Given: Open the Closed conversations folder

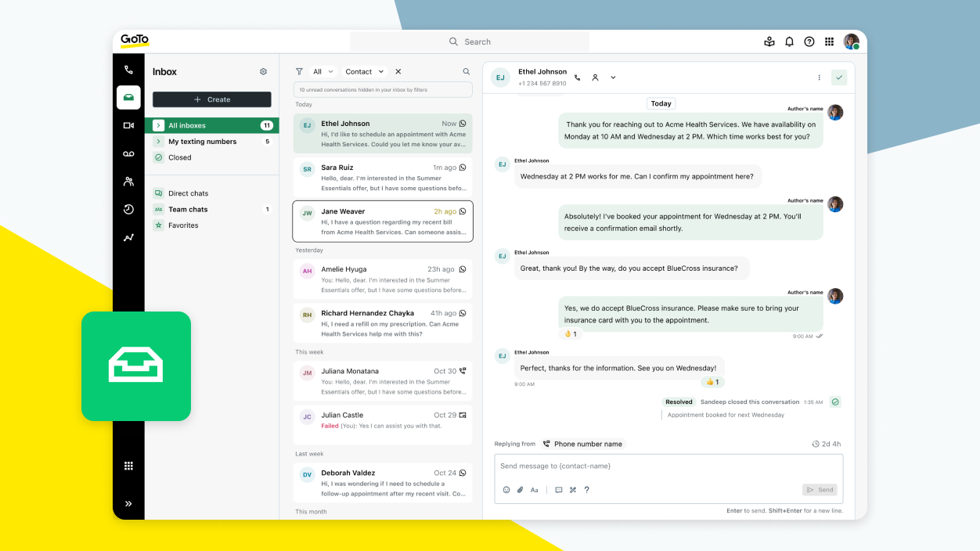Looking at the screenshot, I should point(179,157).
